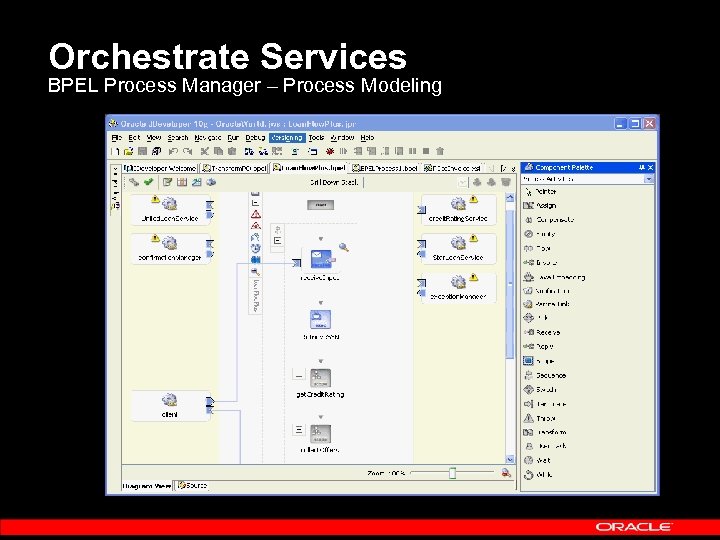Select the Scope activity in palette
Image resolution: width=720 pixels, height=540 pixels.
click(x=539, y=361)
